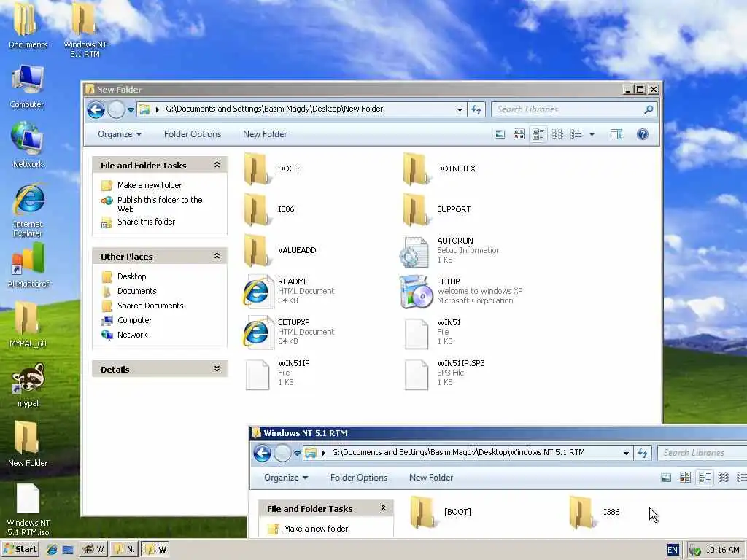Select the WIN51IP file
Viewport: 747px width, 560px height.
click(277, 373)
